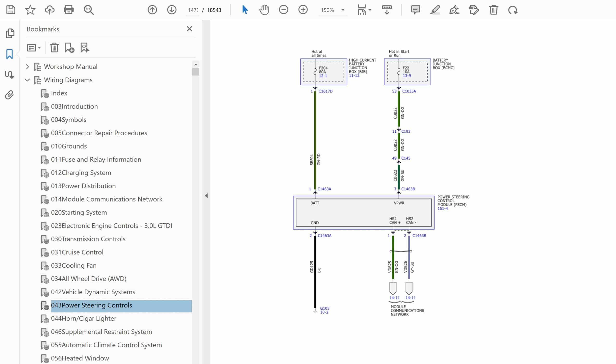Click the Add new bookmark icon
The height and width of the screenshot is (364, 616).
(x=69, y=48)
